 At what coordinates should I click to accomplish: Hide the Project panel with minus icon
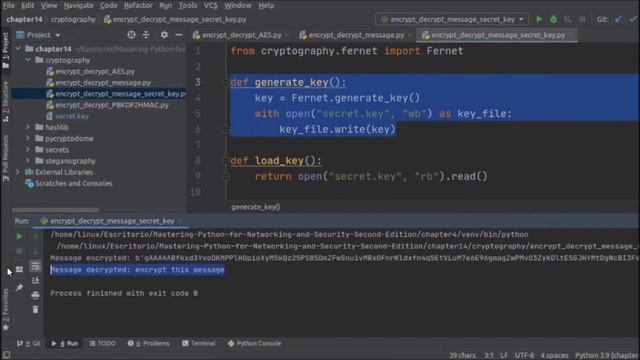[179, 35]
